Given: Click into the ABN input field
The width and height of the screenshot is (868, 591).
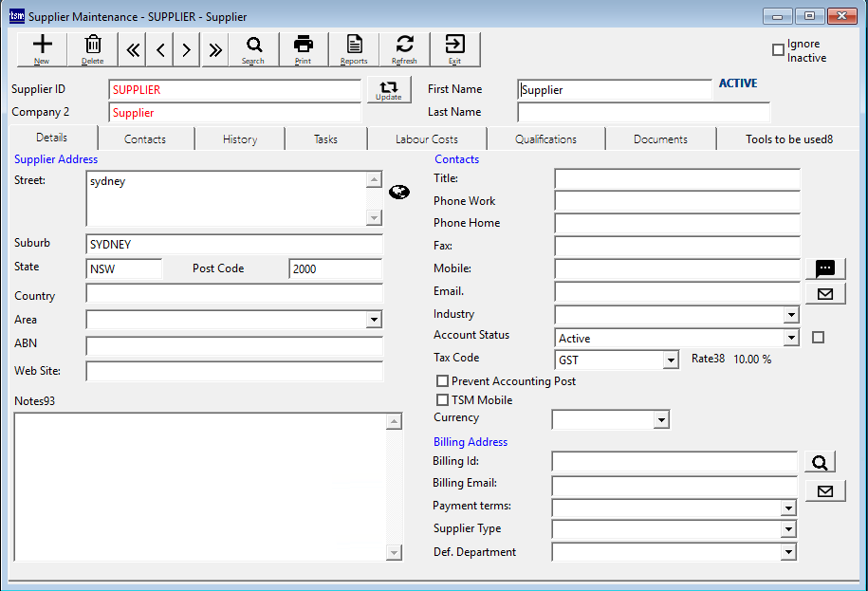Looking at the screenshot, I should pyautogui.click(x=234, y=345).
